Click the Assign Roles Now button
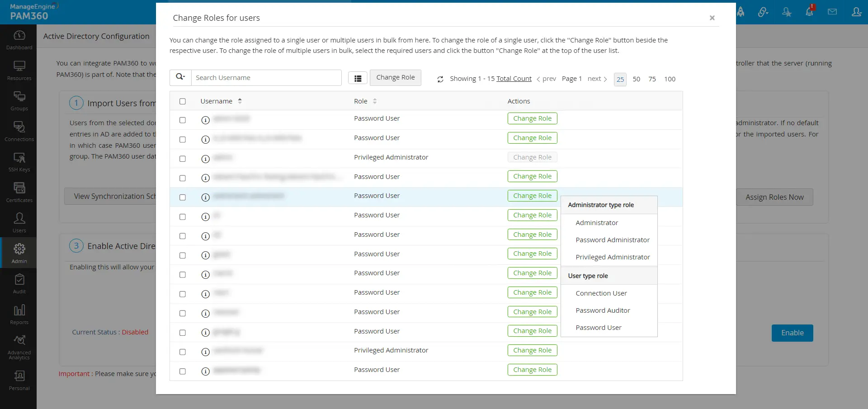The image size is (868, 409). [x=774, y=197]
